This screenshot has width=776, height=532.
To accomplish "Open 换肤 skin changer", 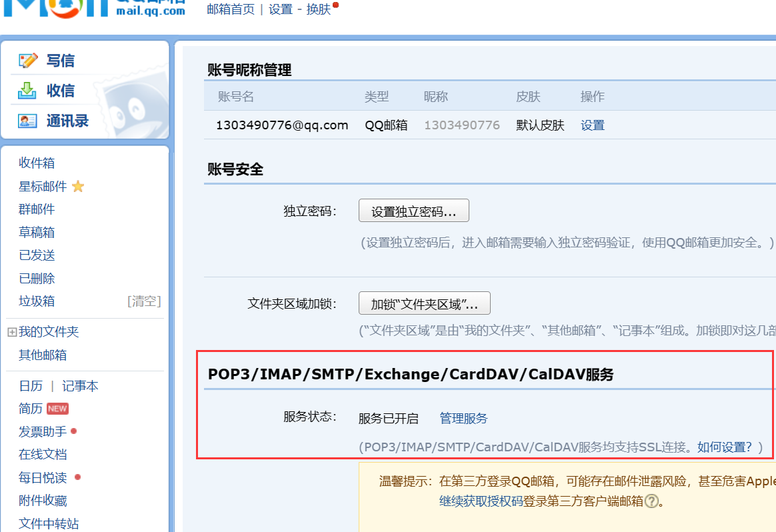I will 318,9.
